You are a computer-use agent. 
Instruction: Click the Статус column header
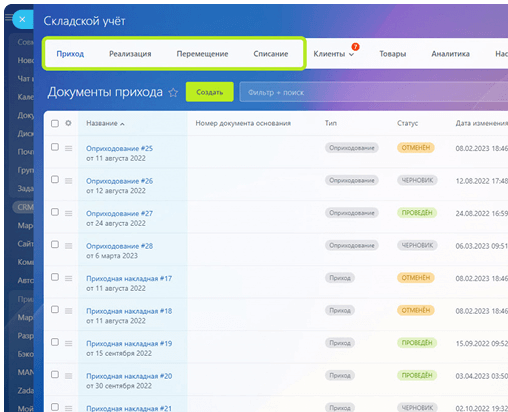[407, 123]
